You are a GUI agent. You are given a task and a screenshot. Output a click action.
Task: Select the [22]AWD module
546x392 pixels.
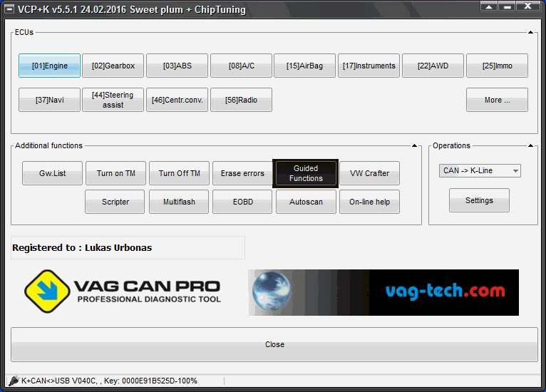point(433,66)
